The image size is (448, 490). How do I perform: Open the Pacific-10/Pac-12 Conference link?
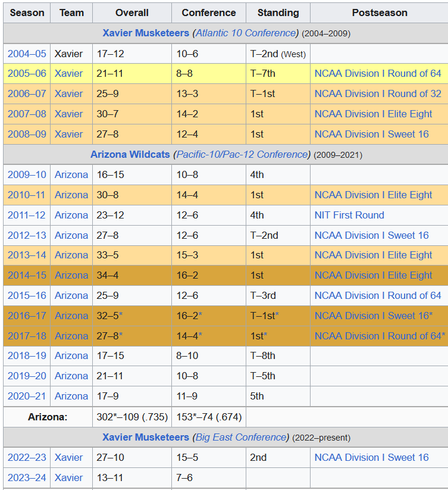[x=242, y=154]
